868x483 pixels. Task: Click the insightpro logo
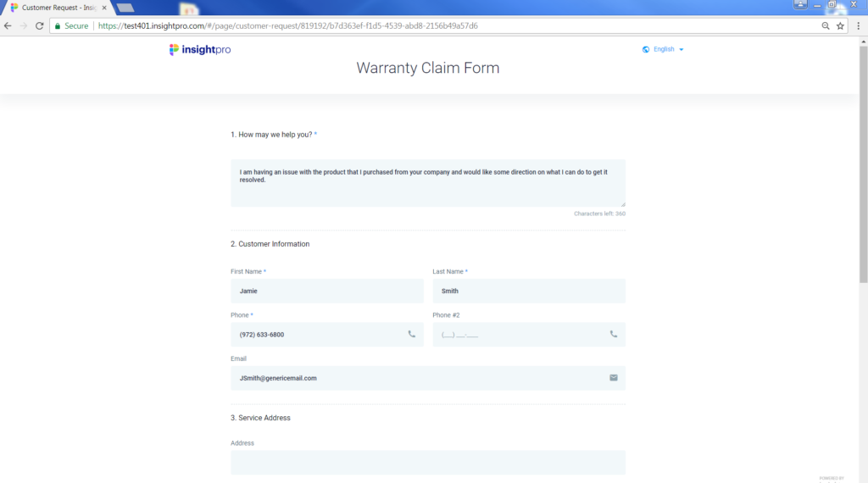coord(200,50)
